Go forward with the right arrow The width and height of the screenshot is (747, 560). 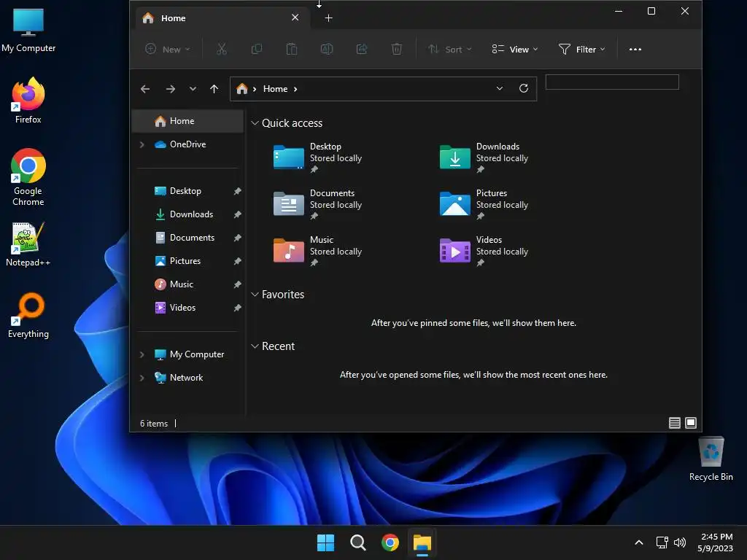pos(170,89)
